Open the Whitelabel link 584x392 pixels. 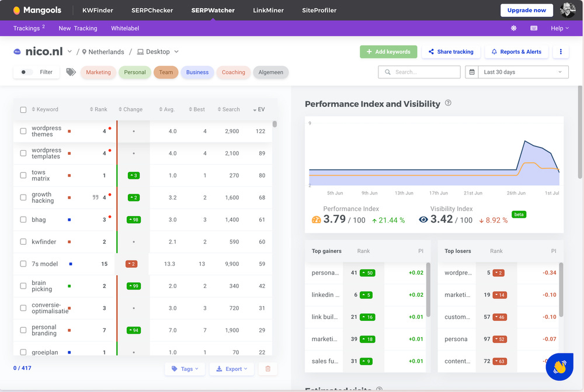tap(125, 28)
